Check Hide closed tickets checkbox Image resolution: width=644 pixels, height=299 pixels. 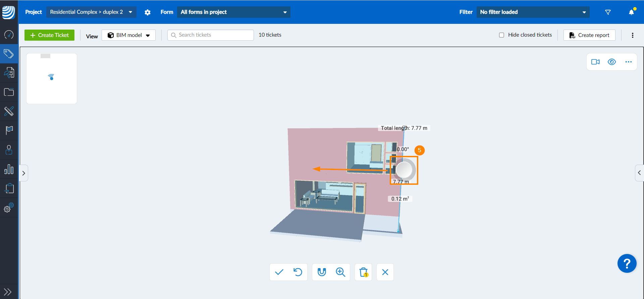tap(501, 35)
